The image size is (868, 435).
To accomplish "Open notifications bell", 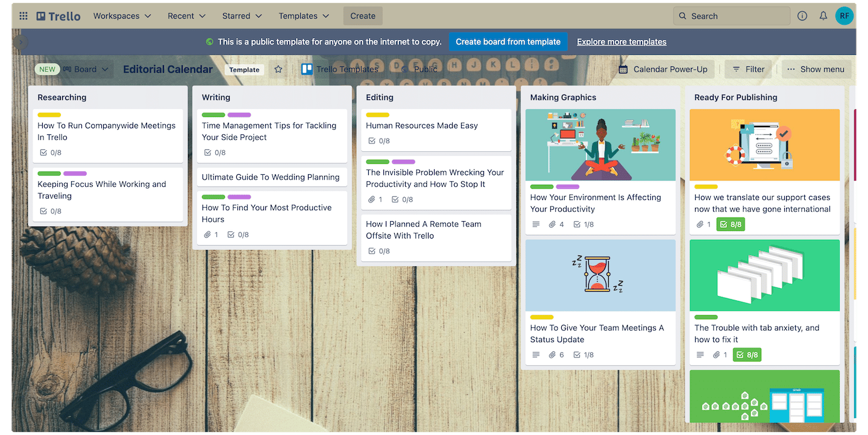I will click(823, 16).
